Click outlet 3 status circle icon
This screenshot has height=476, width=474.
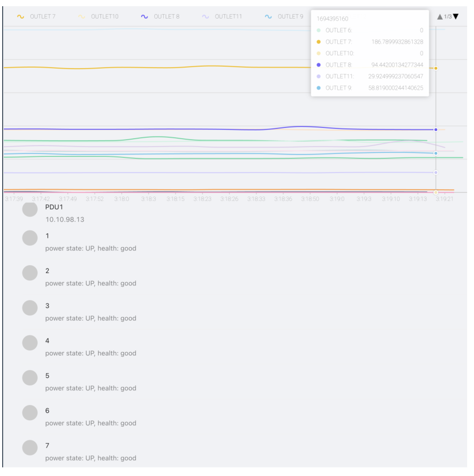coord(30,308)
